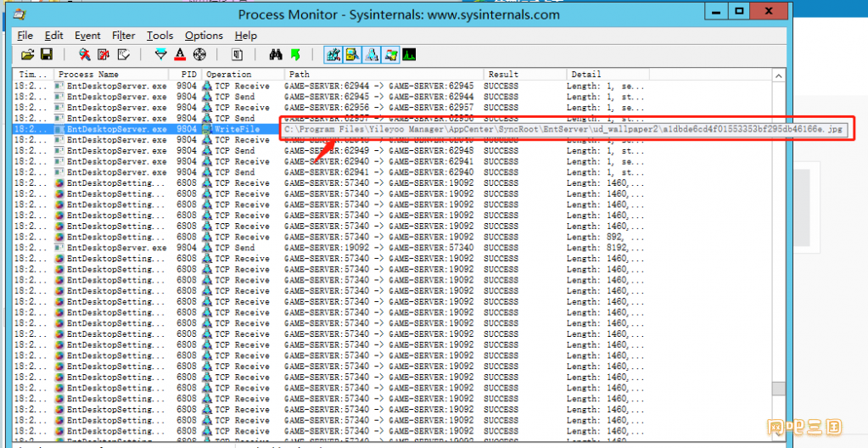Select path GAME-SERVER:62944 -> GAME-SERVER:62945
This screenshot has width=868, height=448.
[x=378, y=86]
